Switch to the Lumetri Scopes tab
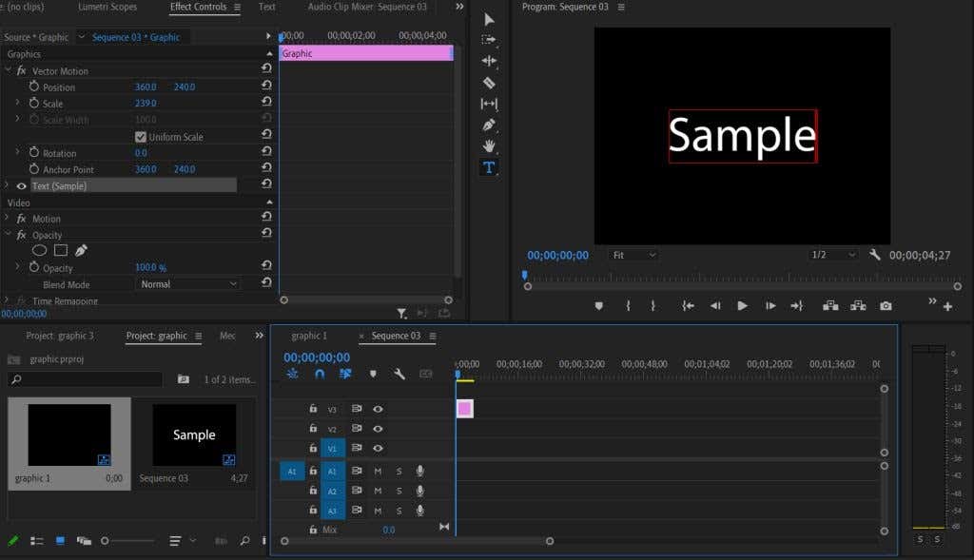 point(107,8)
